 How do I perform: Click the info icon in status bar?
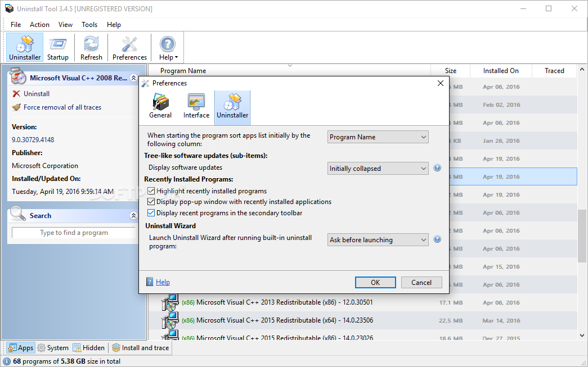coord(7,361)
